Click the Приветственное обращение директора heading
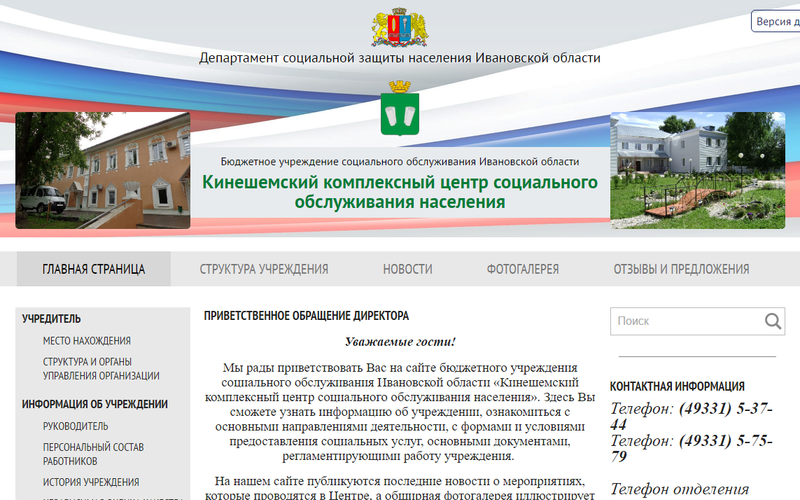The image size is (800, 500). [306, 316]
